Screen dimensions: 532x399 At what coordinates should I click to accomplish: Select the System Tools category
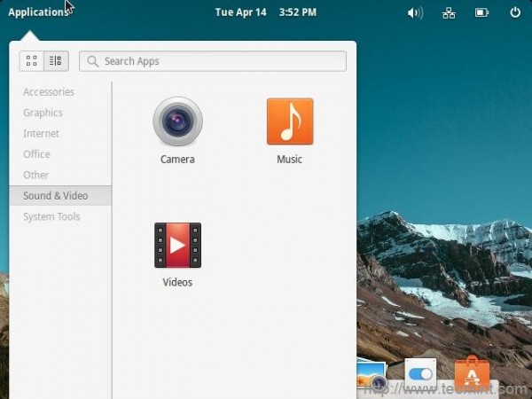(51, 216)
